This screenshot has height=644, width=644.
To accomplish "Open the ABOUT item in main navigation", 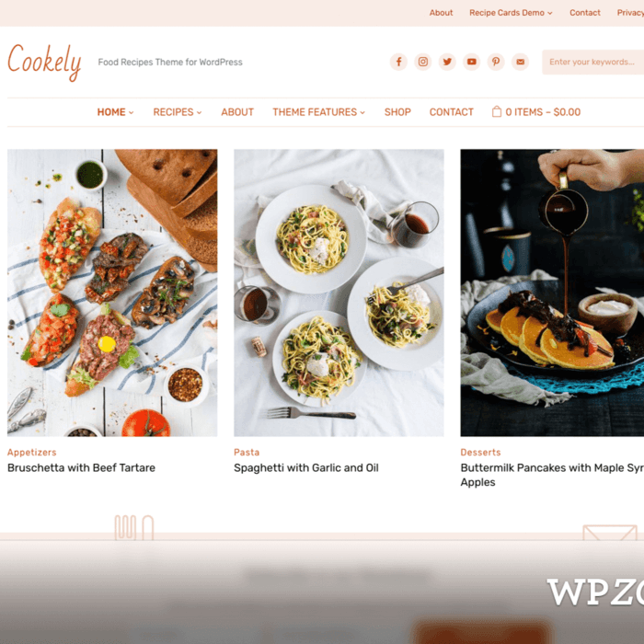I will [237, 112].
